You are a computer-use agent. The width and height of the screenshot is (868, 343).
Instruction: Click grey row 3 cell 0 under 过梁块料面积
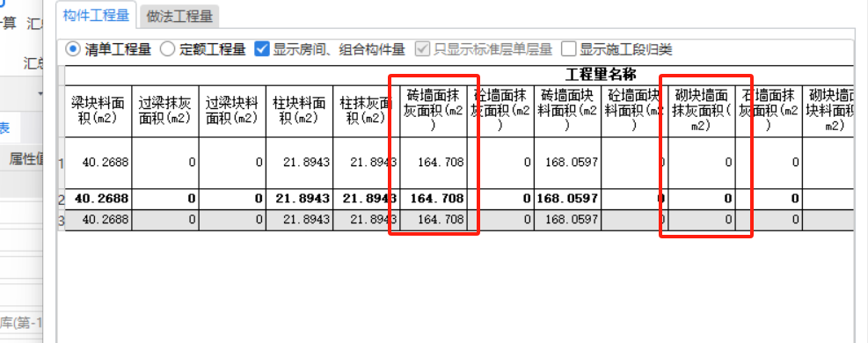[x=232, y=220]
